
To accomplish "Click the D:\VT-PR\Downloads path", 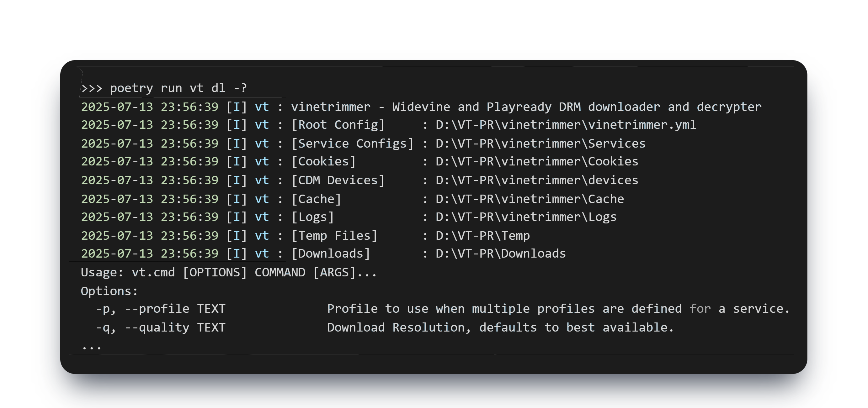I will tap(500, 254).
